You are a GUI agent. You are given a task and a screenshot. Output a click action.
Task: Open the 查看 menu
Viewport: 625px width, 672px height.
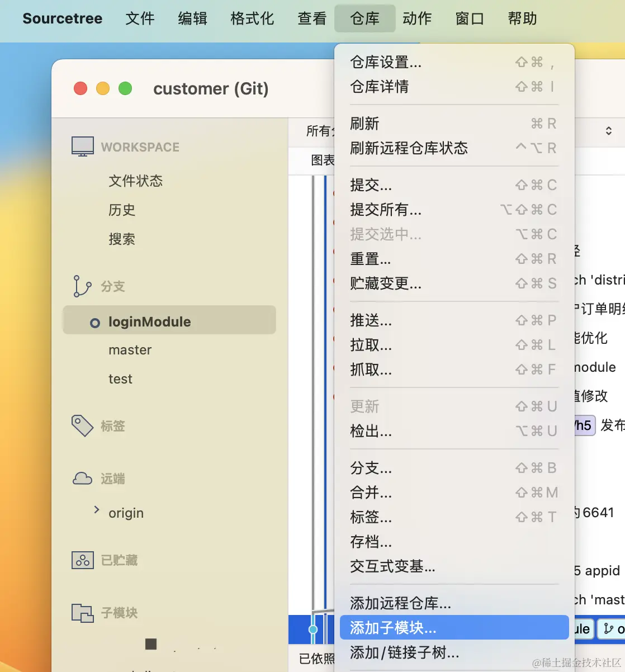coord(312,18)
